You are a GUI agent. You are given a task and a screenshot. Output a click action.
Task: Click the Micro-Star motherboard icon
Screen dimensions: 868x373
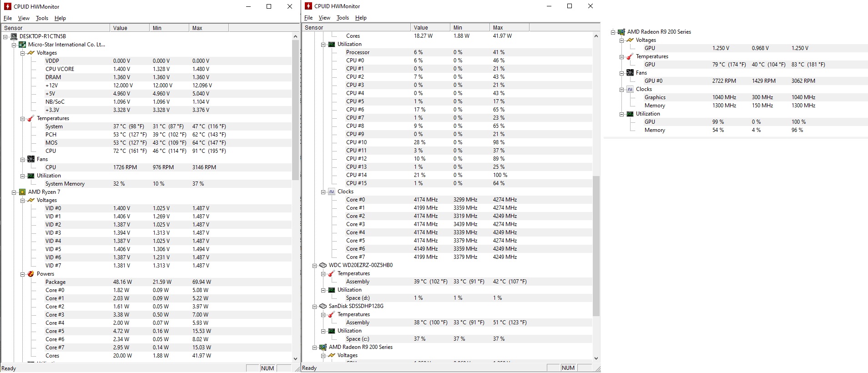pyautogui.click(x=22, y=45)
